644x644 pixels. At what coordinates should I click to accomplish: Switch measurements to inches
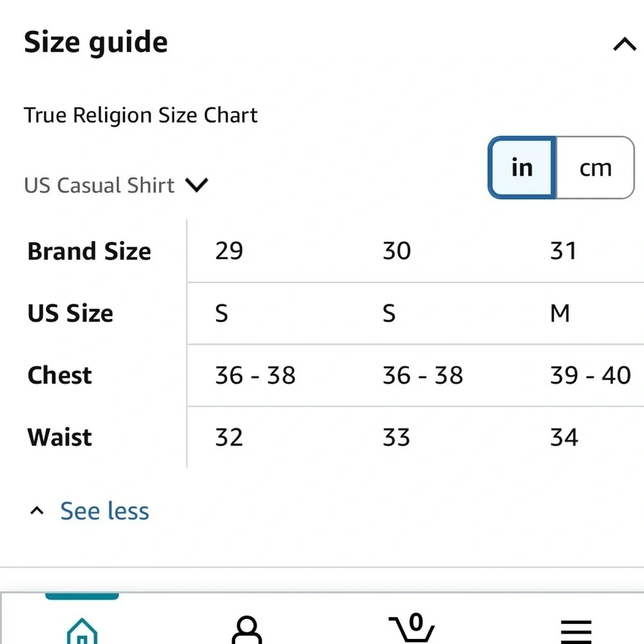click(x=522, y=167)
